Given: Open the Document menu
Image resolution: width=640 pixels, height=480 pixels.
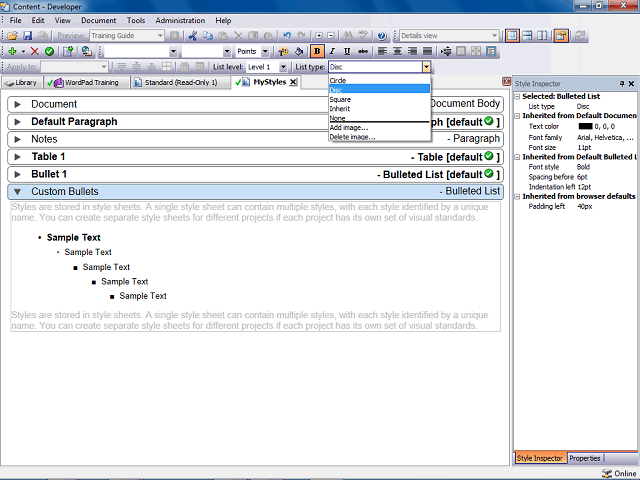Looking at the screenshot, I should [98, 20].
